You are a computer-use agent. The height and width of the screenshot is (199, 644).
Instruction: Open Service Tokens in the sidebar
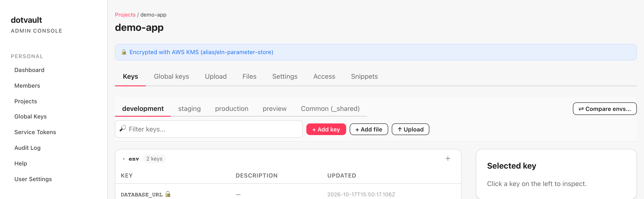click(35, 132)
